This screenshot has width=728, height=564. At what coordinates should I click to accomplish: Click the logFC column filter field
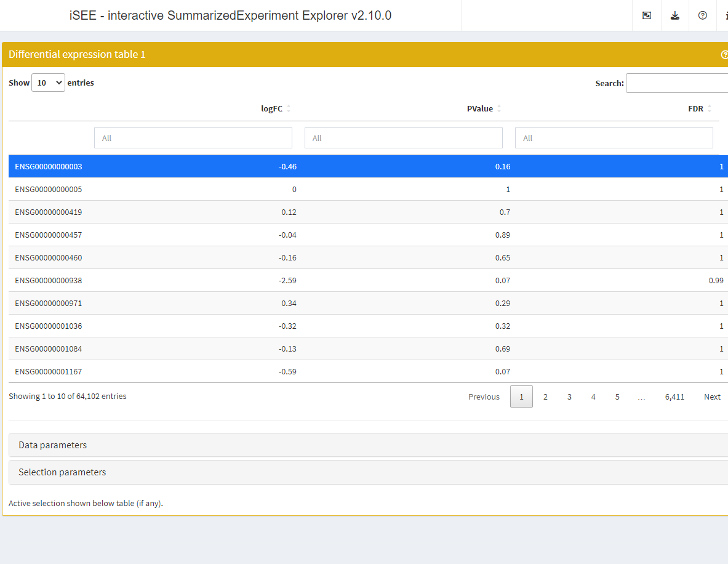tap(193, 138)
